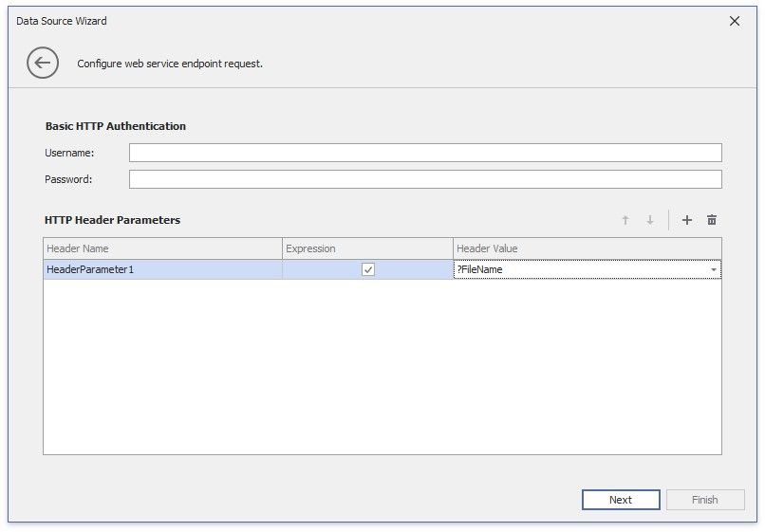The image size is (765, 532).
Task: Go back using the circled arrow button
Action: tap(42, 64)
